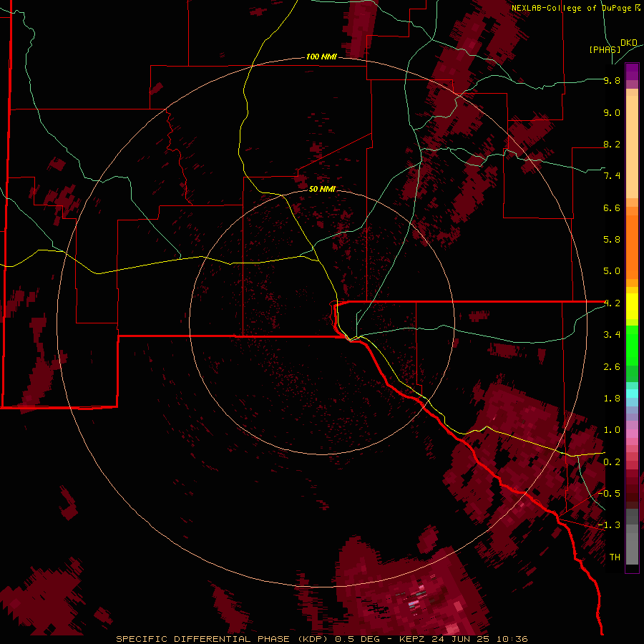Select the 9.8 value on the color scale
Viewport: 644px width, 644px height.
(x=612, y=80)
